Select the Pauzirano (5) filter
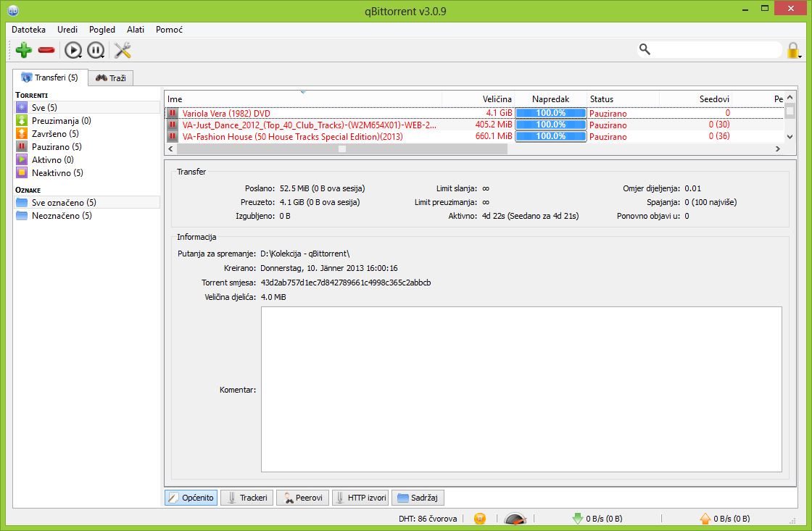This screenshot has height=531, width=812. pos(87,146)
